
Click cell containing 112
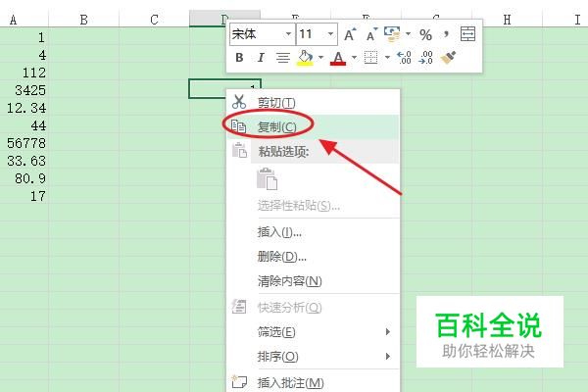coord(24,73)
